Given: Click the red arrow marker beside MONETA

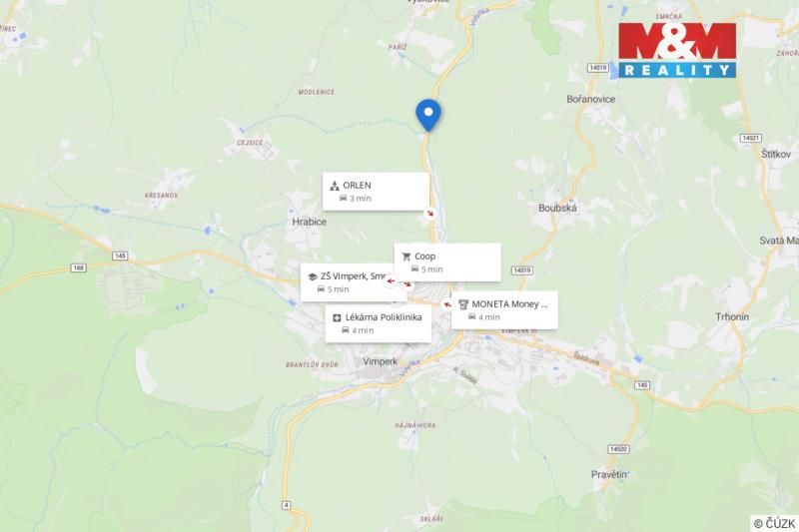Looking at the screenshot, I should [x=446, y=304].
